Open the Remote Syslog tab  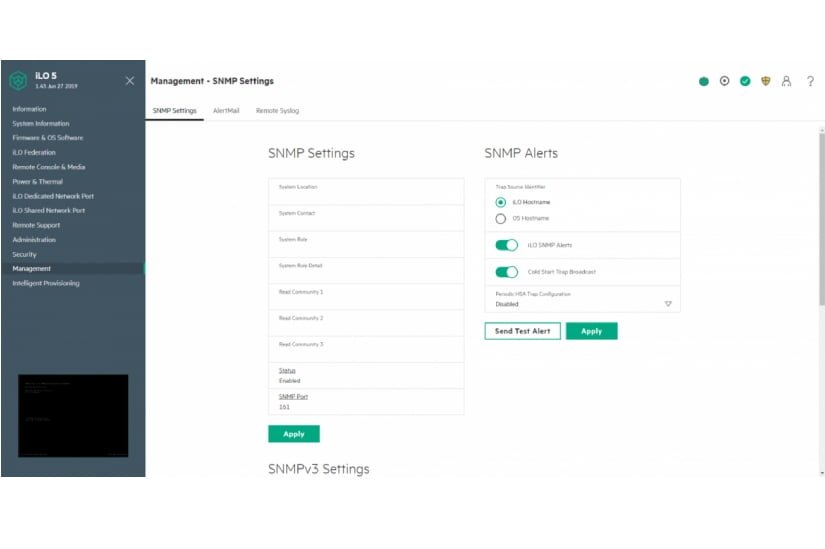point(276,111)
